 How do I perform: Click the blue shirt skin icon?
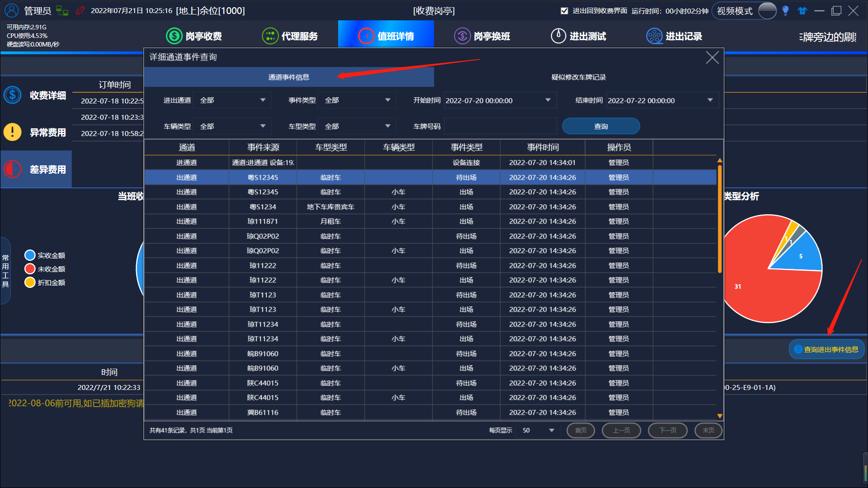point(802,10)
